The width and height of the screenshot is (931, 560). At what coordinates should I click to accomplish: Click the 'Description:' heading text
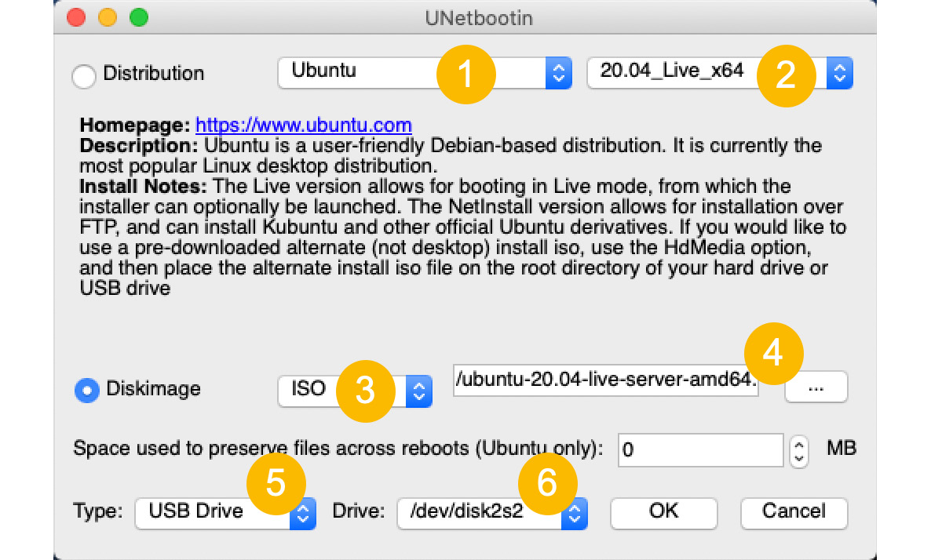tap(138, 145)
